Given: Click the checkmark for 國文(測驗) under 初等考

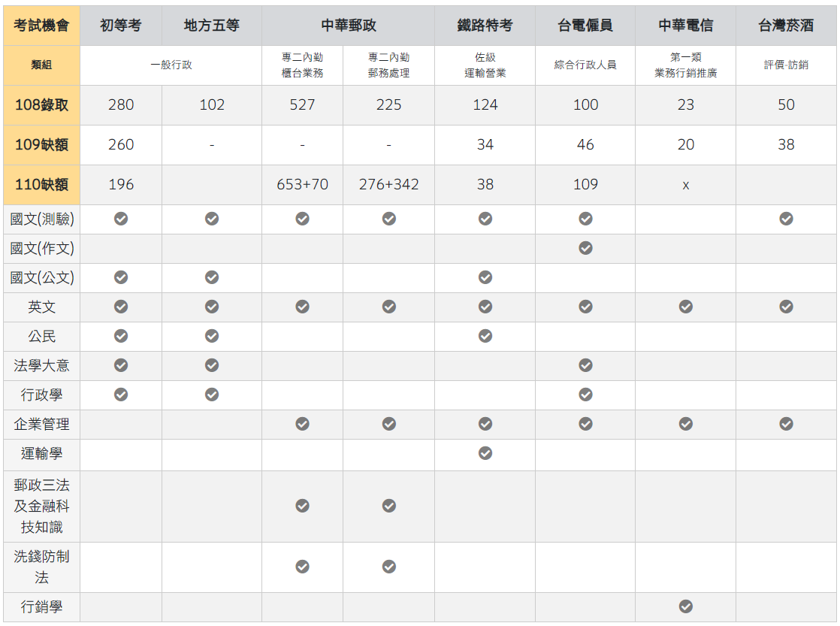Looking at the screenshot, I should tap(121, 219).
